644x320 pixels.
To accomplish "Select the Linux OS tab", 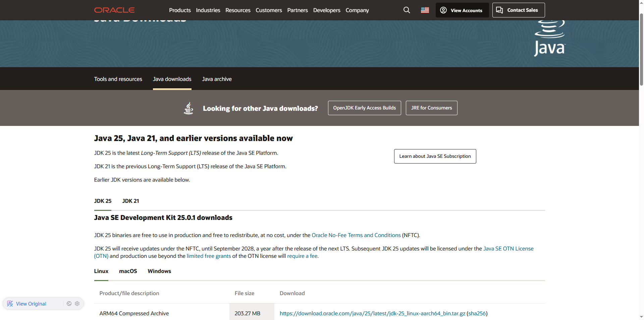I will tap(101, 271).
